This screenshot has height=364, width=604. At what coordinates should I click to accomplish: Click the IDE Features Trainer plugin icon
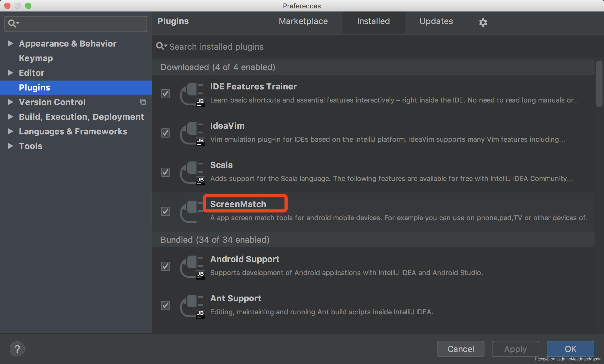tap(192, 94)
